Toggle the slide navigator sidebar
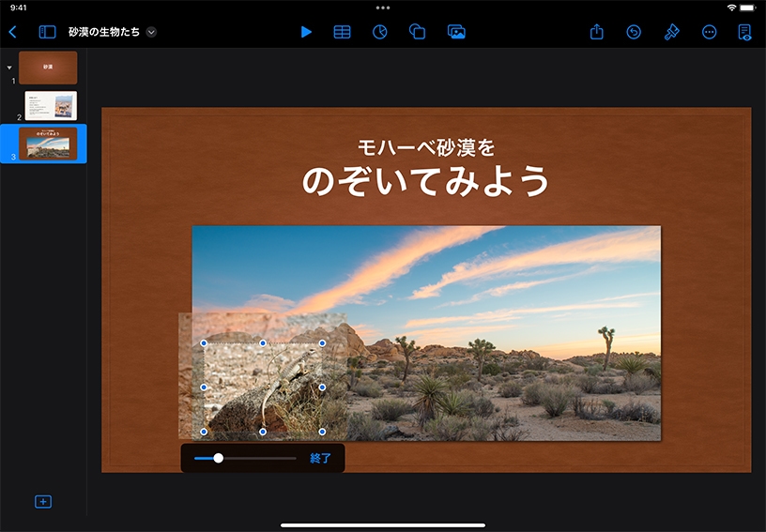766x532 pixels. point(47,32)
